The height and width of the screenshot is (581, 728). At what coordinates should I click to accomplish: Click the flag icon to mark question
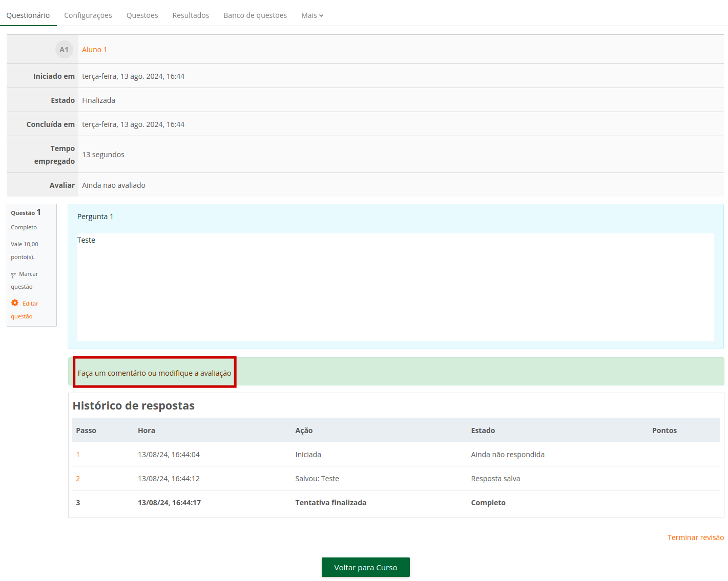(14, 275)
